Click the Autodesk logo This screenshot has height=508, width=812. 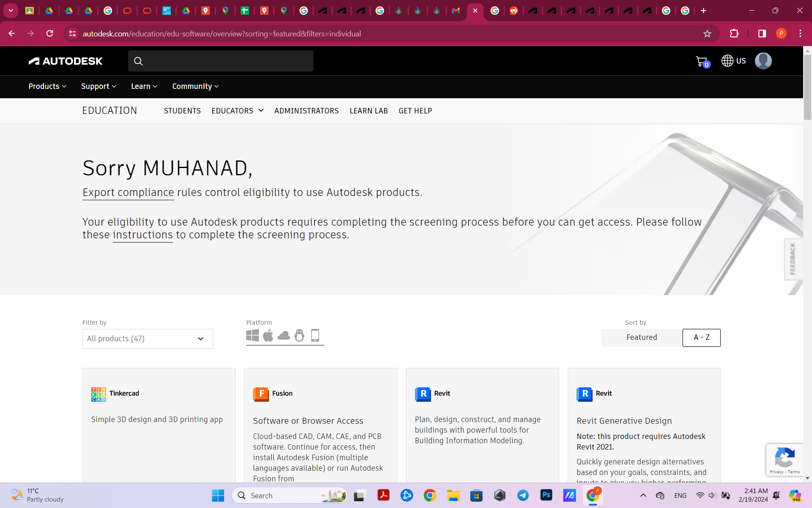tap(66, 61)
